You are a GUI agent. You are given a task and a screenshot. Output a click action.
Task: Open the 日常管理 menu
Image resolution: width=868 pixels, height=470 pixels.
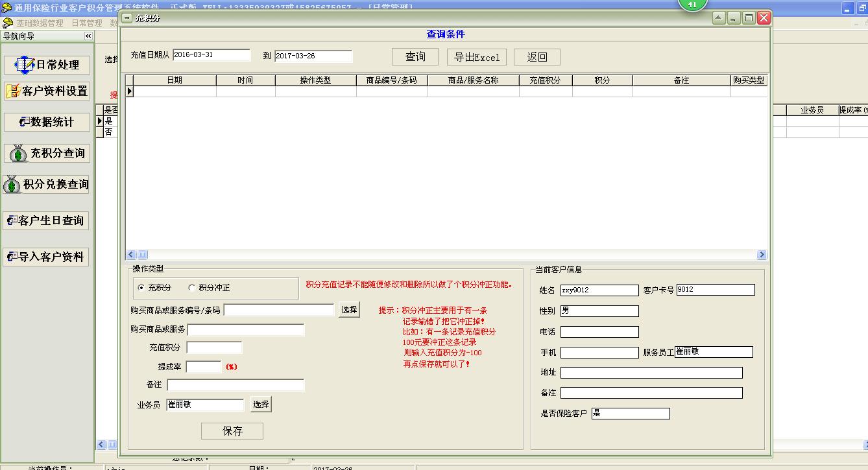click(86, 23)
